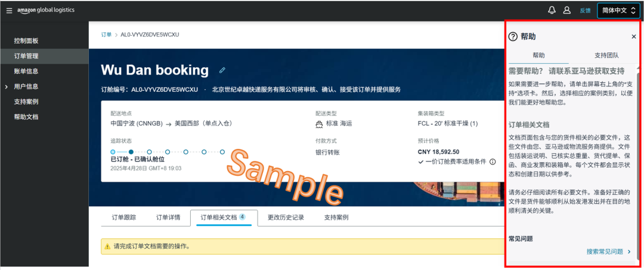644x270 pixels.
Task: Open the hamburger navigation menu
Action: (9, 11)
